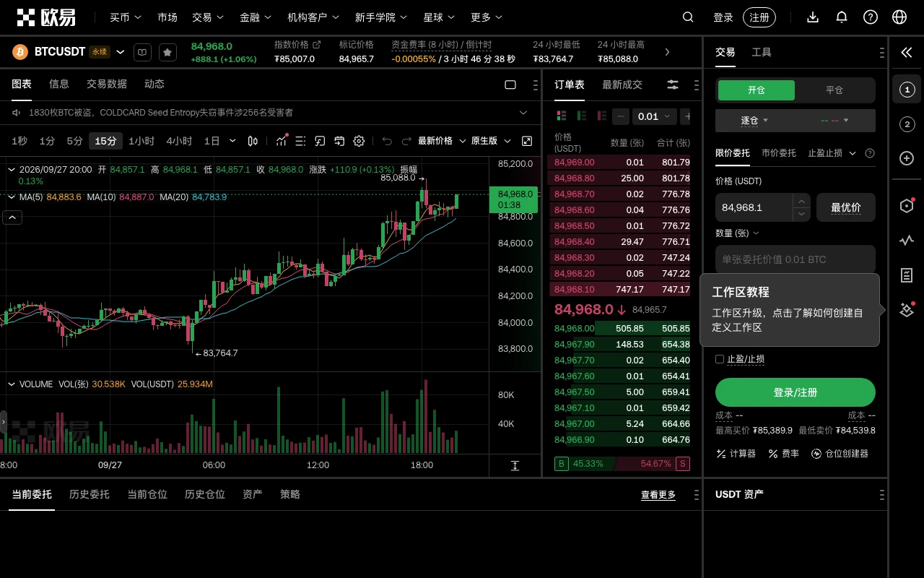Show buy-only order book view icon
924x578 pixels.
pyautogui.click(x=581, y=116)
